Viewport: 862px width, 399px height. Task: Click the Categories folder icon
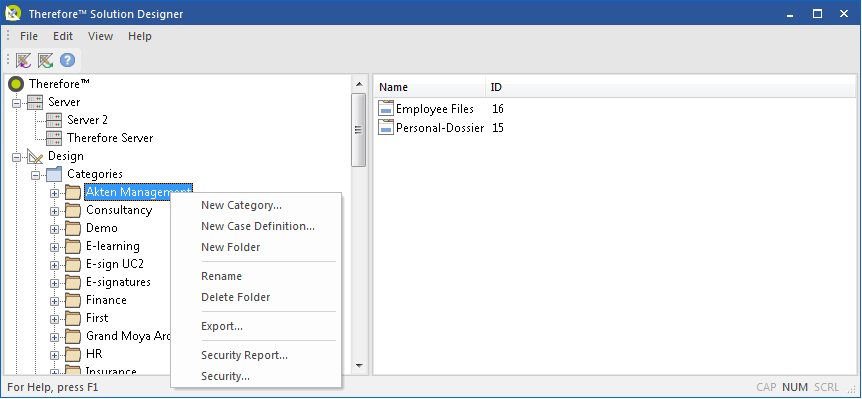pos(54,174)
